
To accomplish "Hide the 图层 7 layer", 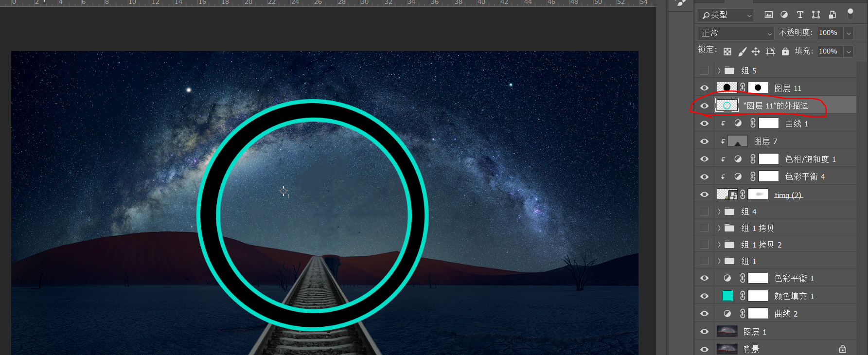I will 704,141.
